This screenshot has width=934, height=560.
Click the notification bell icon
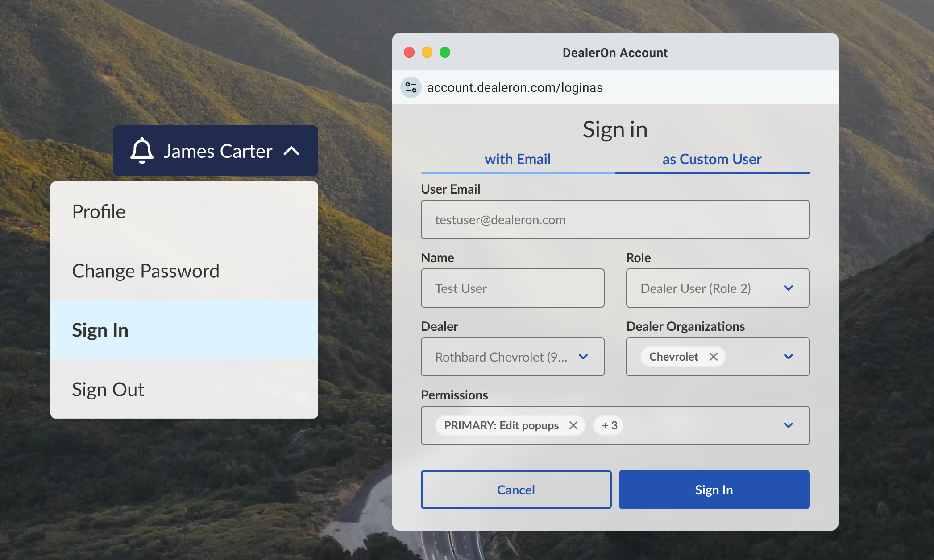[142, 151]
